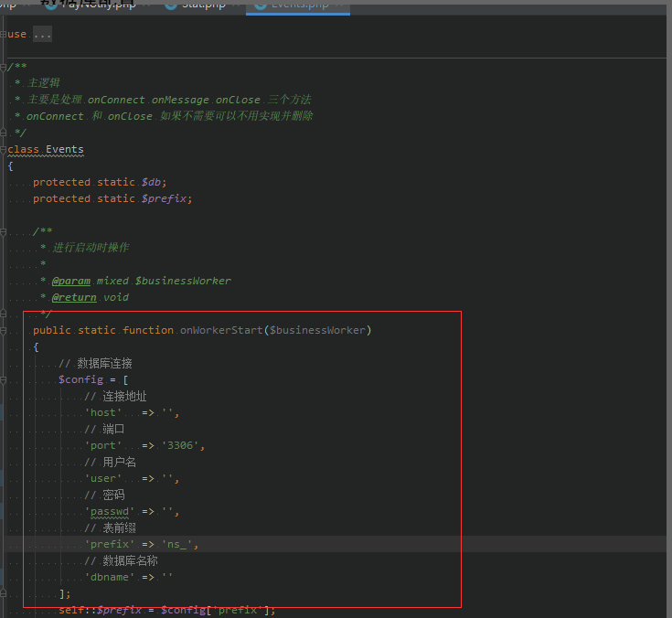Click 'onMessage' in the class doc comment
The width and height of the screenshot is (672, 618).
(x=180, y=100)
